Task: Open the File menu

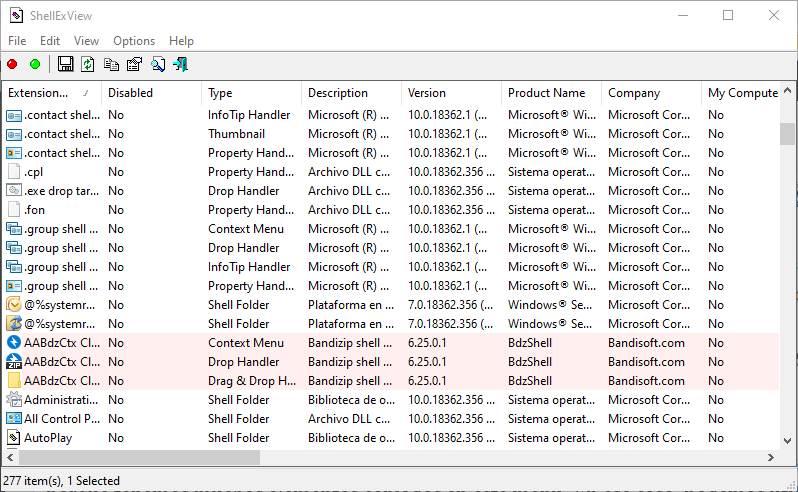Action: [17, 41]
